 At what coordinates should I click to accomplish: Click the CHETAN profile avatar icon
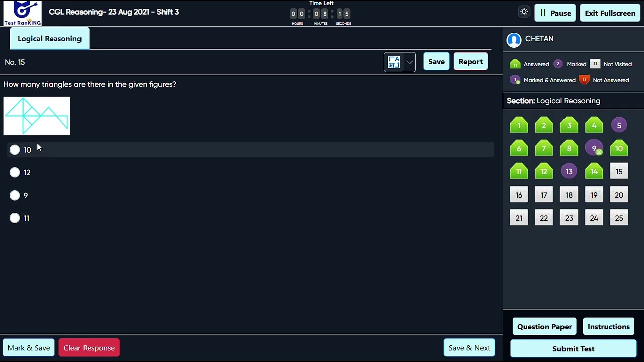tap(514, 40)
